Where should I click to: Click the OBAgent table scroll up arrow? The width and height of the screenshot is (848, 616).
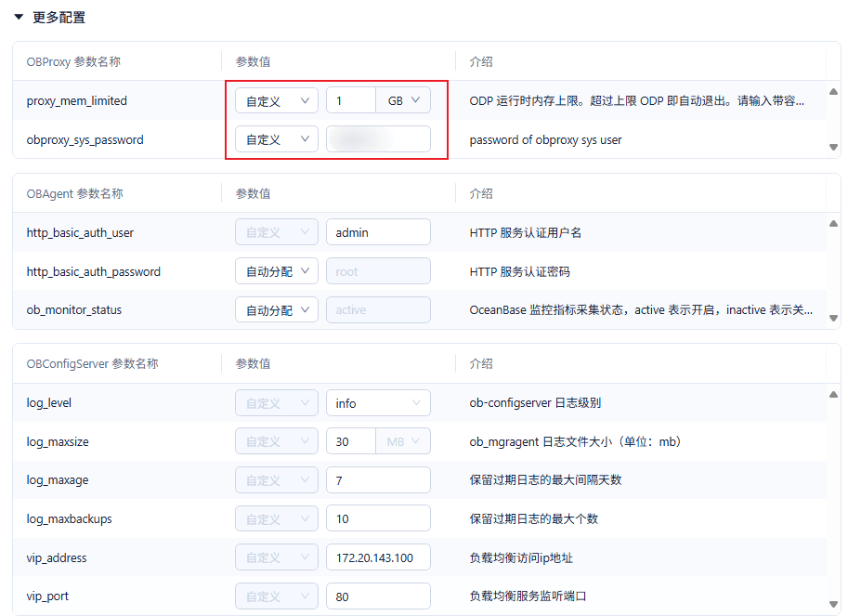coord(833,223)
